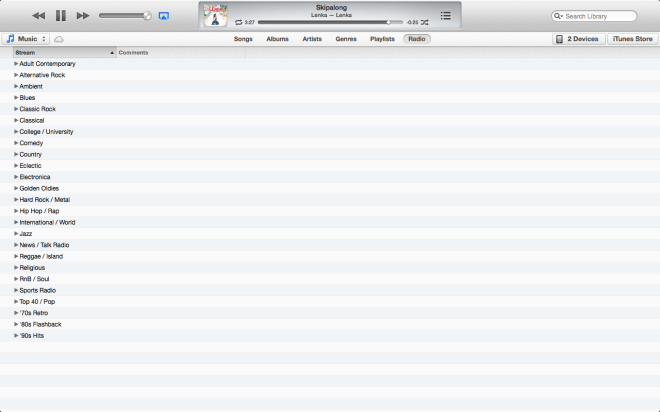This screenshot has width=660, height=412.
Task: Click the Skipalong album artwork thumbnail
Action: coord(214,14)
